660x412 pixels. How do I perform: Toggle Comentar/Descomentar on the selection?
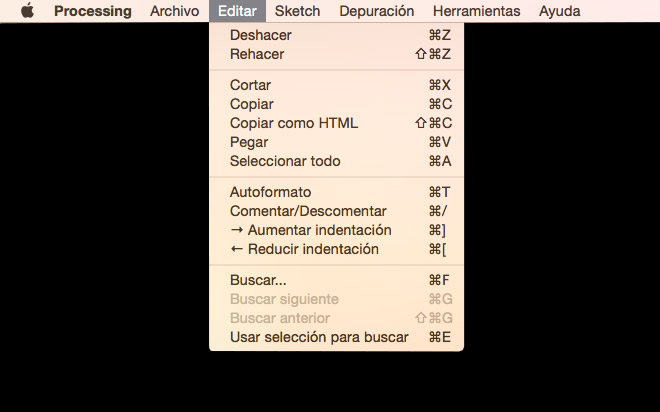point(308,211)
